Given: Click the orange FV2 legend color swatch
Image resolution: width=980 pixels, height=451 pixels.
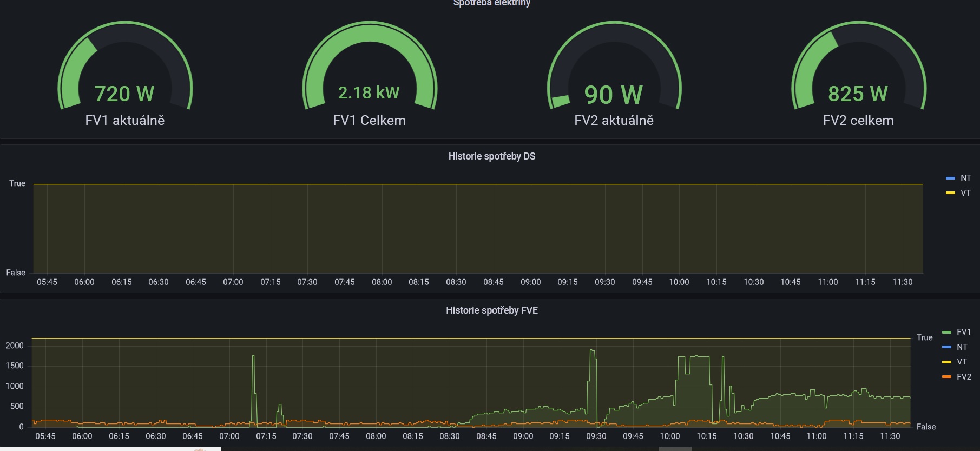Looking at the screenshot, I should click(946, 377).
